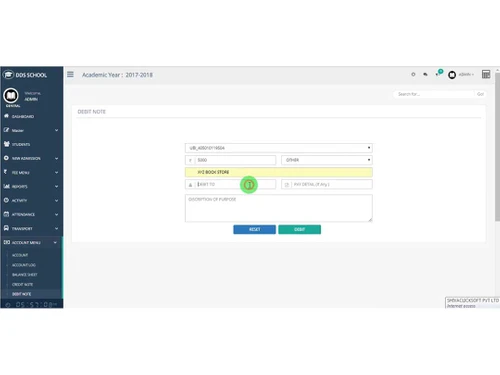
Task: Expand the Attendance menu chevron
Action: [x=56, y=214]
